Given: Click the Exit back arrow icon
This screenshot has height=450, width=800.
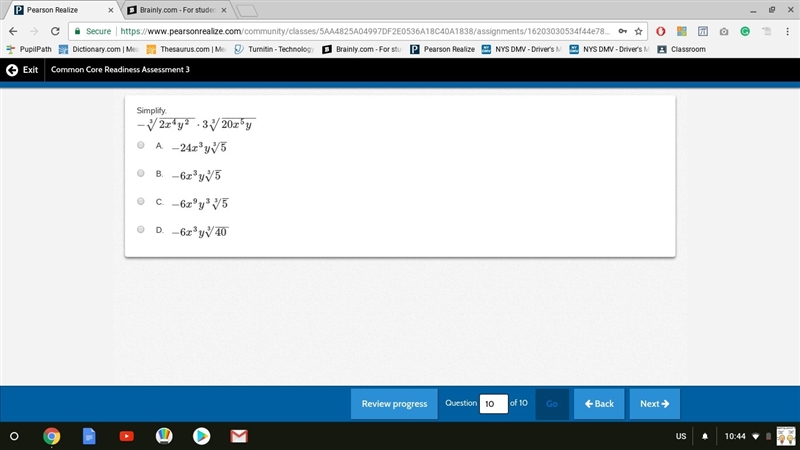Looking at the screenshot, I should (12, 70).
